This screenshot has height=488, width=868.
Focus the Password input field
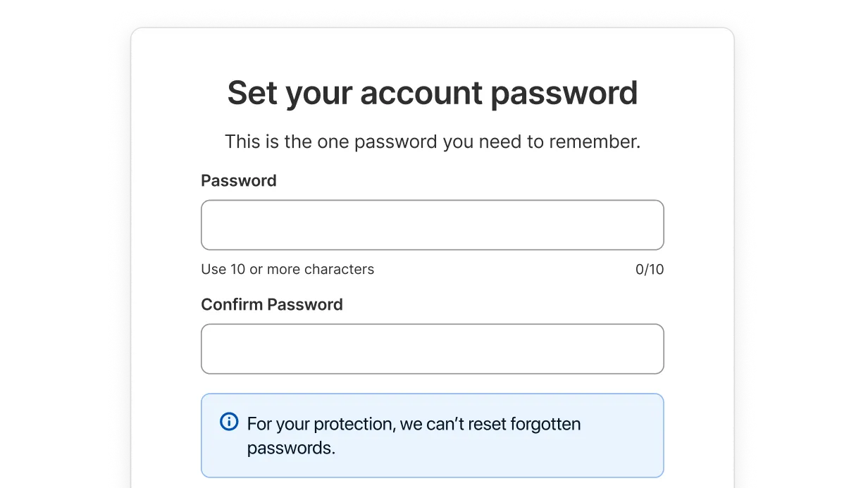point(432,225)
